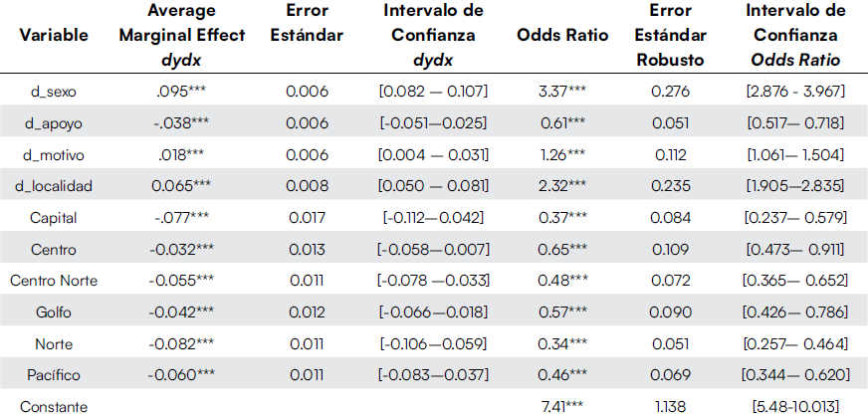Select the Golfo row label
Image resolution: width=868 pixels, height=415 pixels.
54,312
